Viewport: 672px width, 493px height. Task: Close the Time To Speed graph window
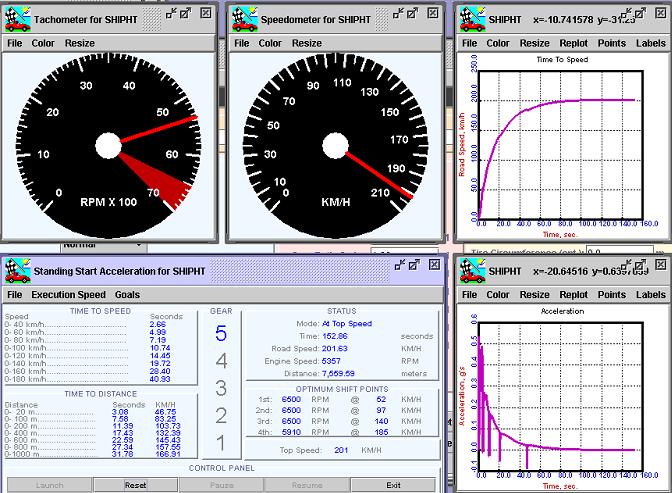pos(660,13)
